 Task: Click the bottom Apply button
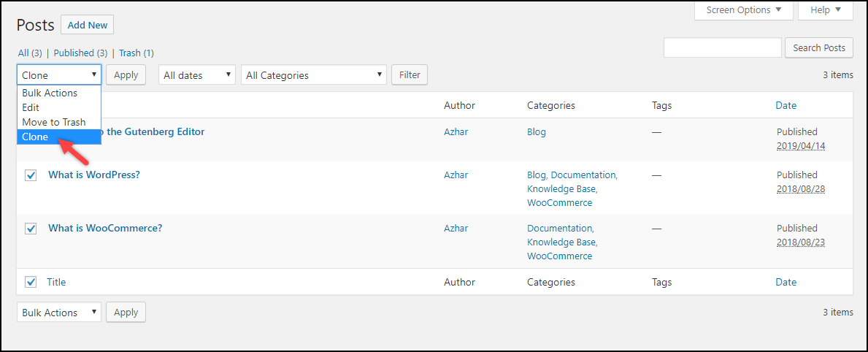click(126, 312)
